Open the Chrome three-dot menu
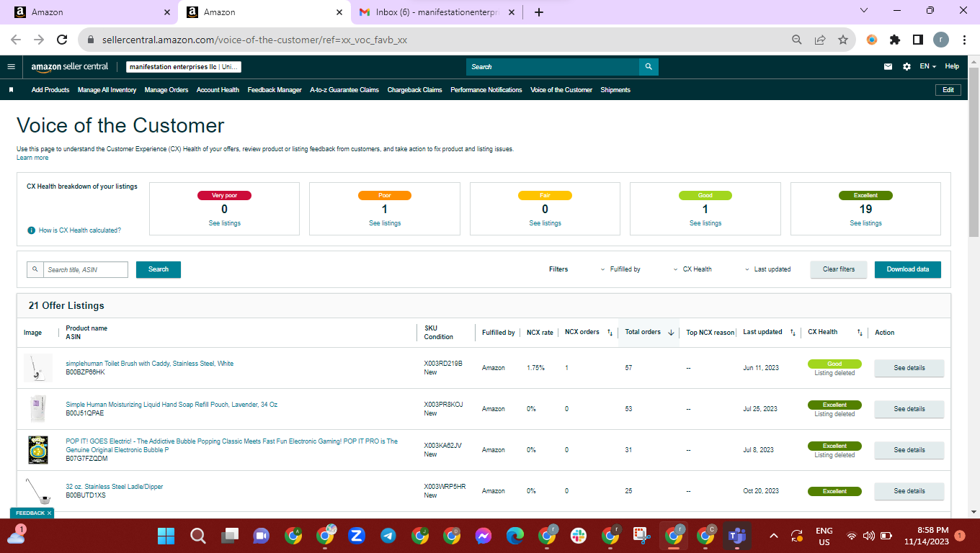 [x=964, y=40]
